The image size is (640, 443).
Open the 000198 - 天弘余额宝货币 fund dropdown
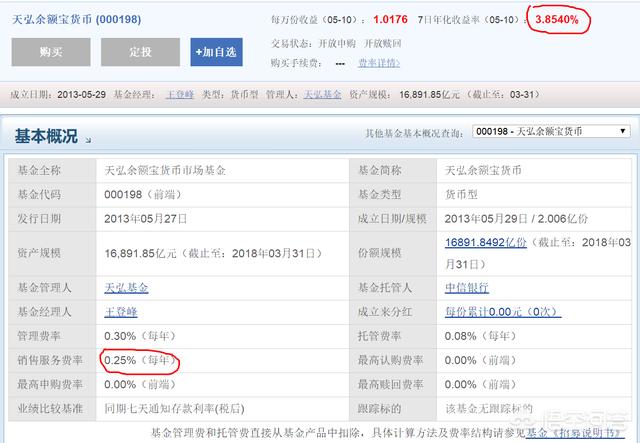[x=551, y=131]
